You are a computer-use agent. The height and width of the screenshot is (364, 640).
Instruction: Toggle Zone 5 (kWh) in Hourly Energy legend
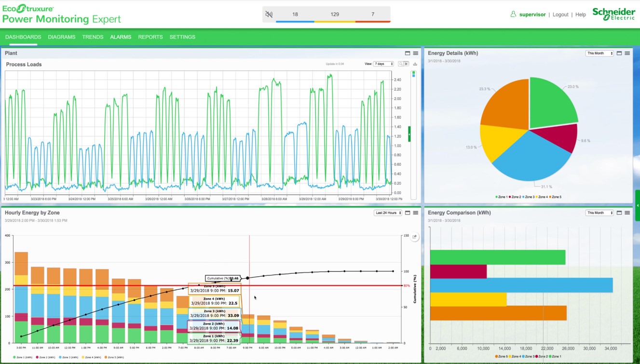click(114, 357)
